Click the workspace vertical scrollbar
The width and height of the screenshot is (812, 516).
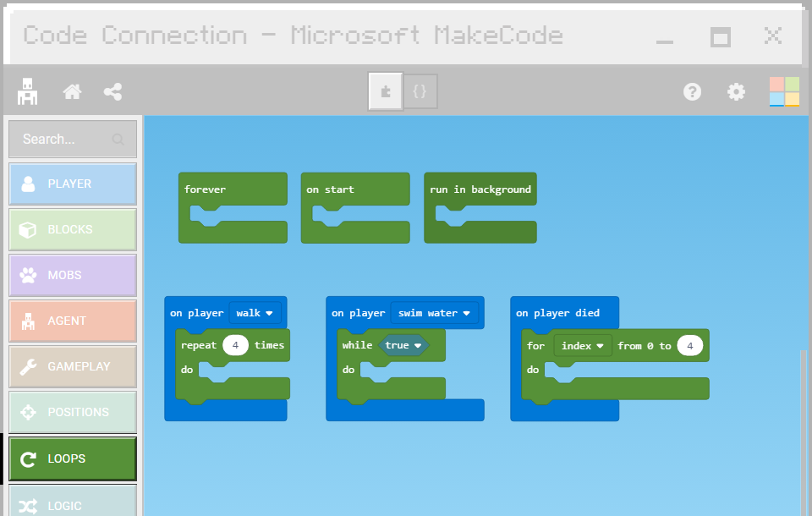point(804,432)
